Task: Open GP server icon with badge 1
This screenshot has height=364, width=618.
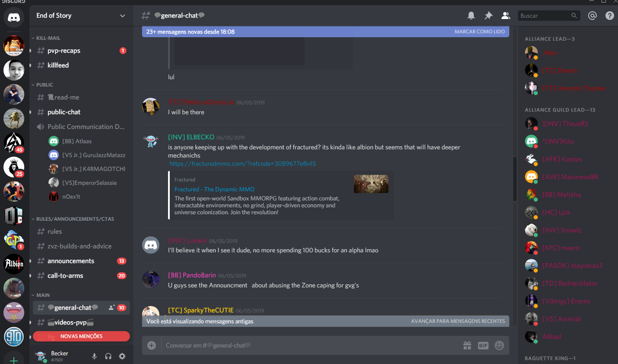Action: pos(14,239)
